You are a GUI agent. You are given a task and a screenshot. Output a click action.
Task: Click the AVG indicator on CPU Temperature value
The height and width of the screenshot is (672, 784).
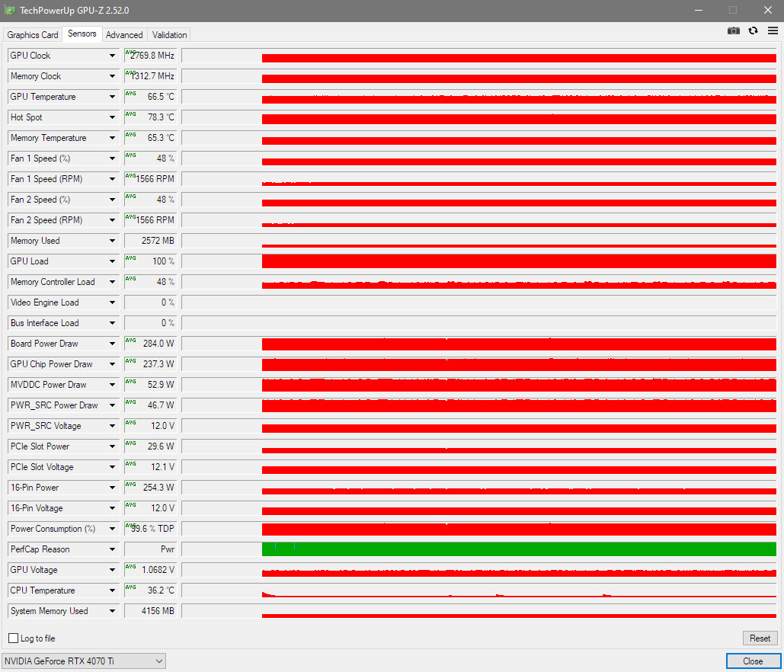click(130, 587)
